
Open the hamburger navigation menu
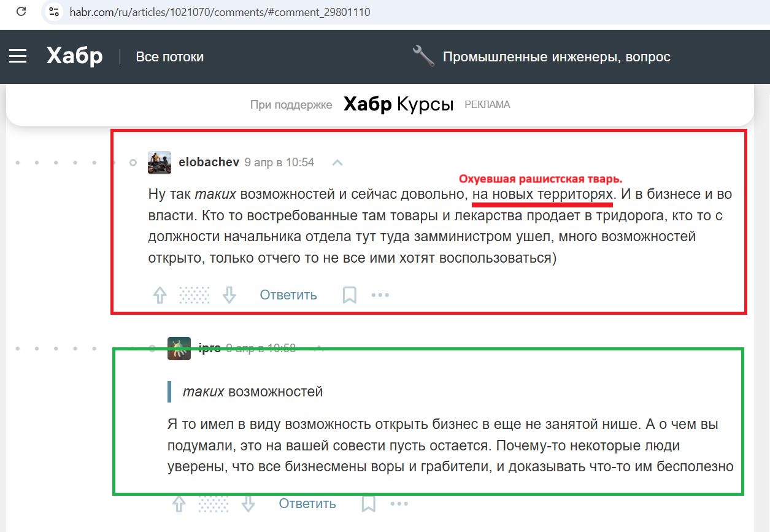click(18, 56)
